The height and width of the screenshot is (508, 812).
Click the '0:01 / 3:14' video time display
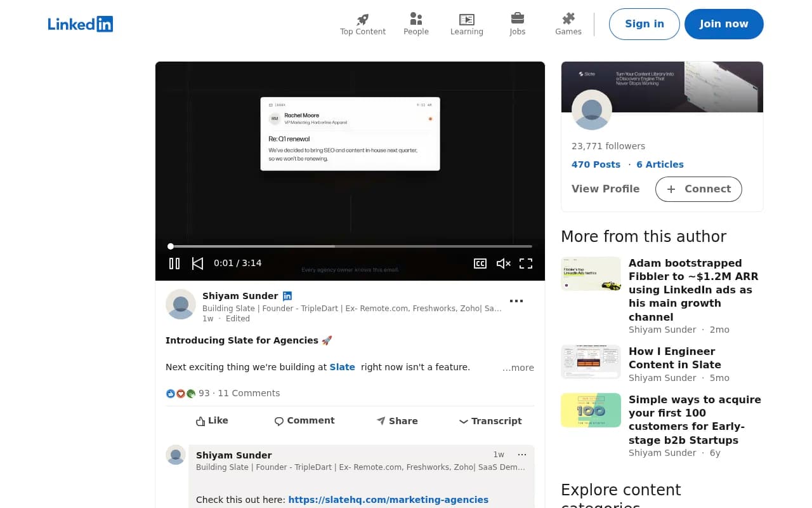238,263
